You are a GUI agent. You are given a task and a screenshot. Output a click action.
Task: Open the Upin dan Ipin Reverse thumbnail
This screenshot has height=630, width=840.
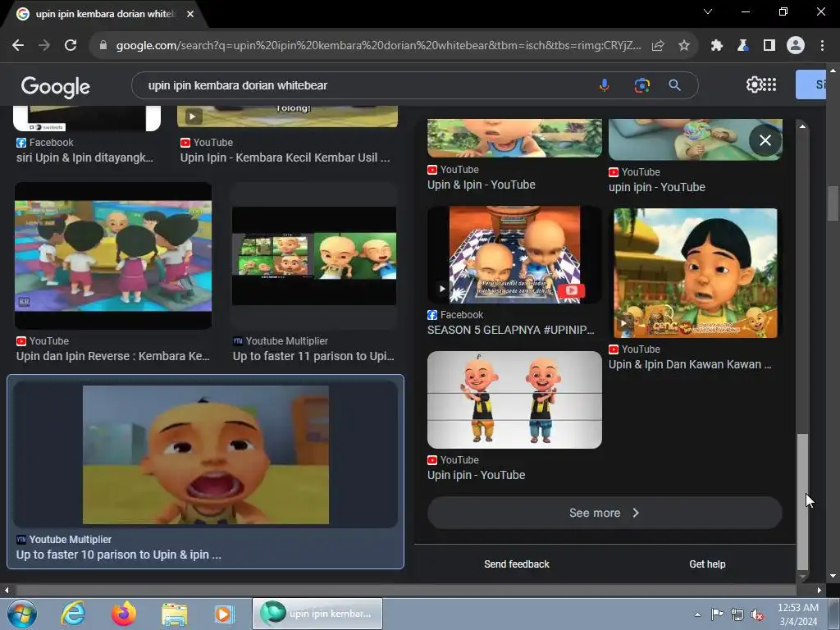(x=113, y=256)
